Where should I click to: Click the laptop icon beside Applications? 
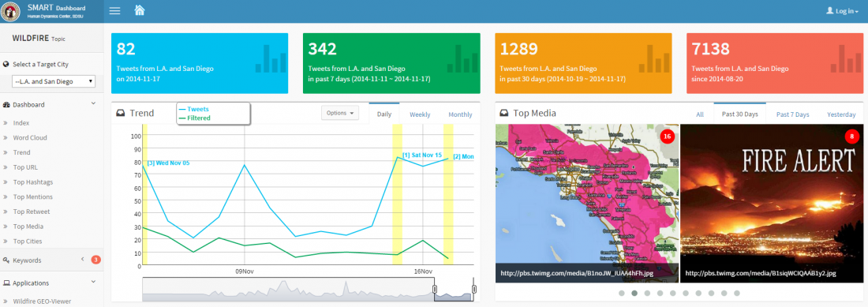[x=6, y=283]
